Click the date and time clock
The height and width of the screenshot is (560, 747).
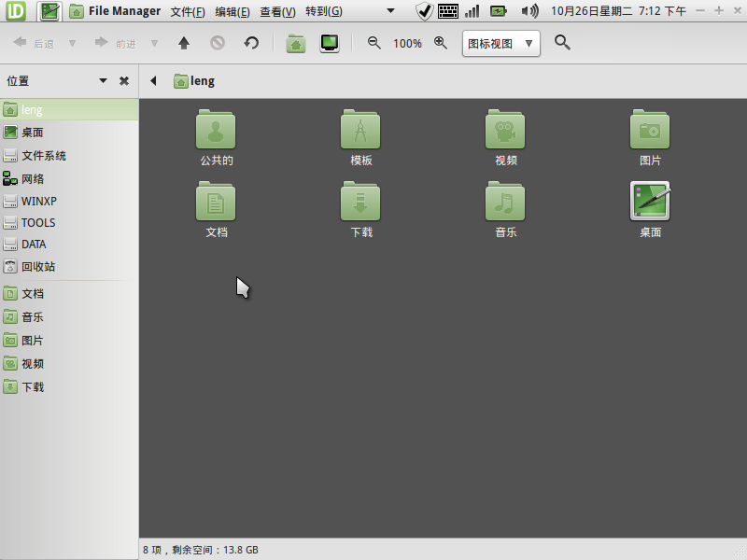tap(618, 11)
